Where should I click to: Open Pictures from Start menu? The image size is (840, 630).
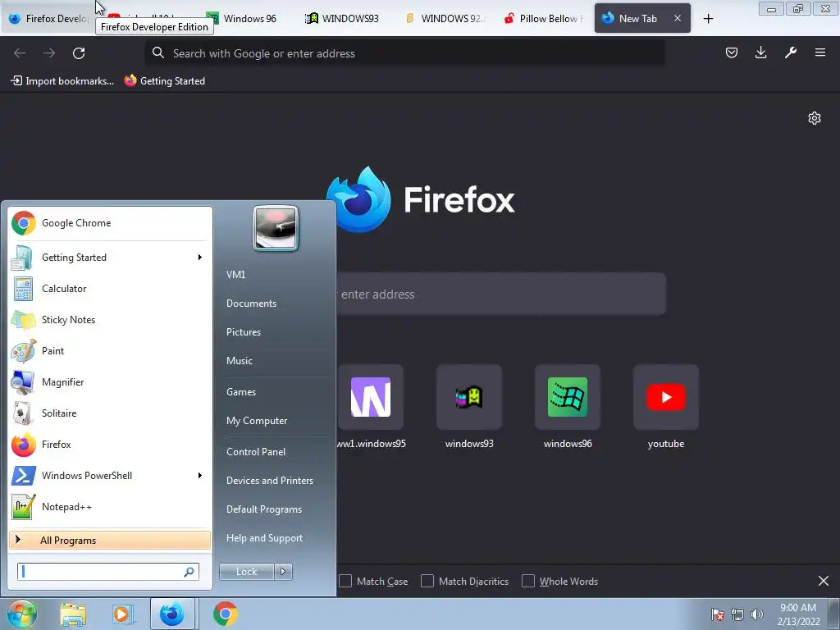click(243, 332)
